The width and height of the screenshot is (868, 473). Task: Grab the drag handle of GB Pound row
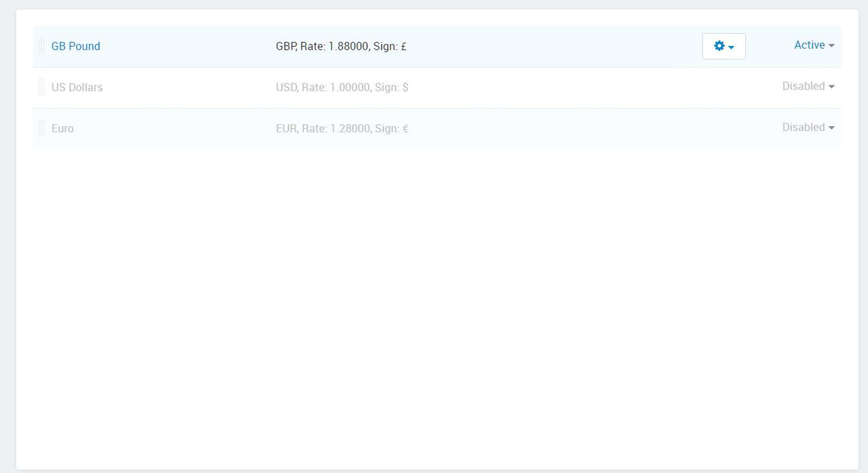(x=41, y=46)
